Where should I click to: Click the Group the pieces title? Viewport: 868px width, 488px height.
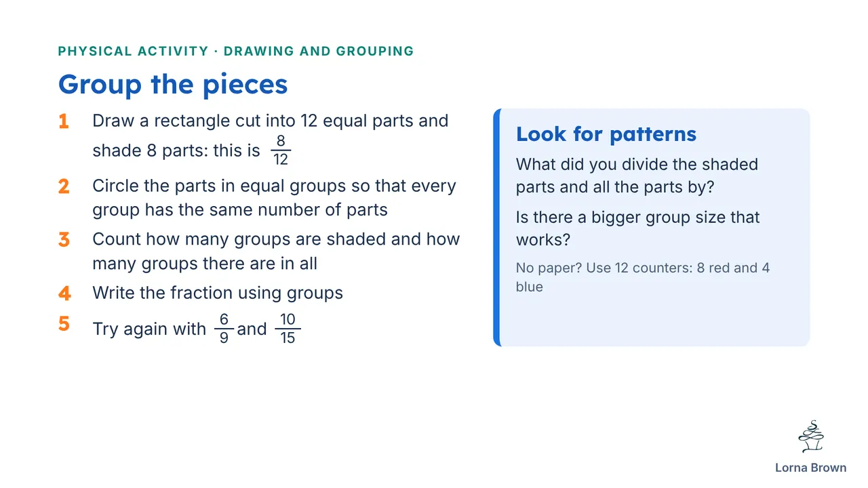tap(173, 84)
